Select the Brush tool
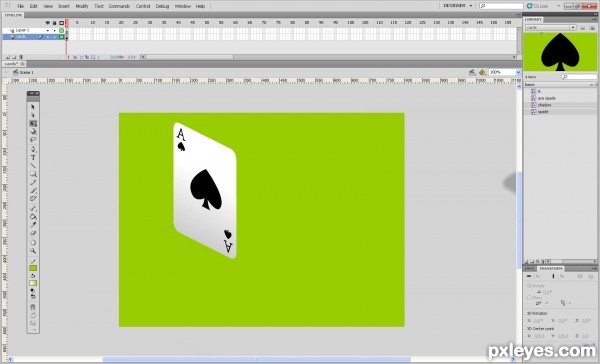The width and height of the screenshot is (600, 364). pyautogui.click(x=33, y=190)
